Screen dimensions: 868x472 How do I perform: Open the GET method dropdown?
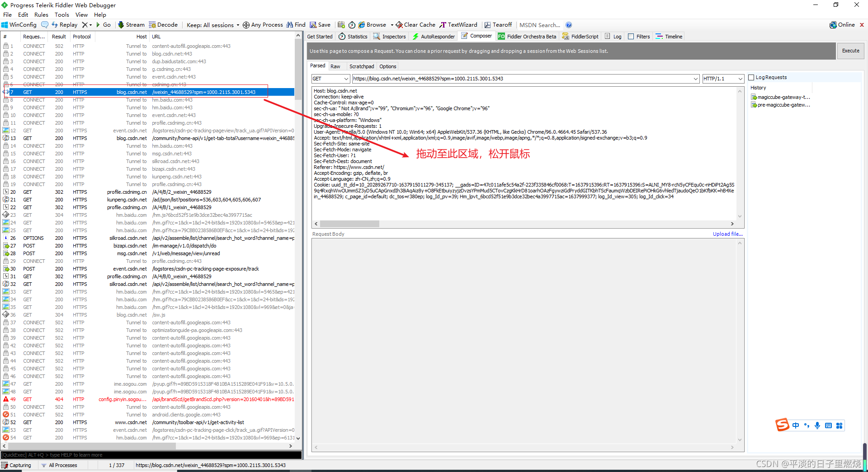pyautogui.click(x=330, y=79)
